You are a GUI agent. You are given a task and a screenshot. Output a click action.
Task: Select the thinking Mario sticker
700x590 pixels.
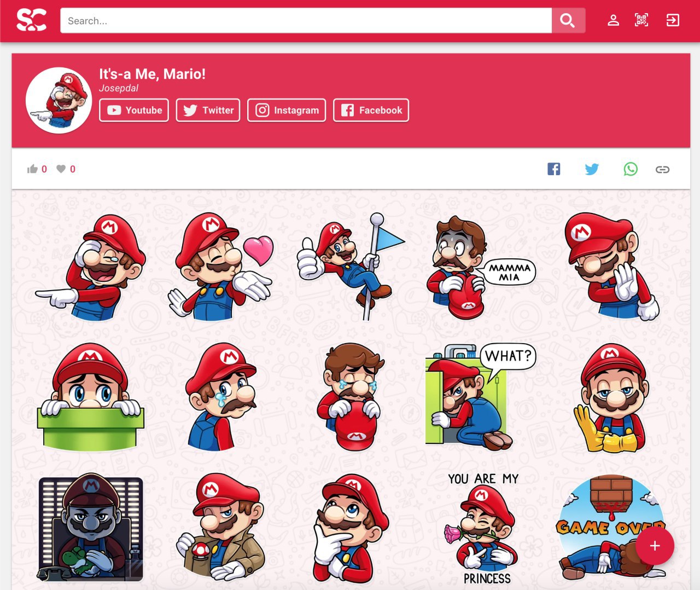coord(352,529)
